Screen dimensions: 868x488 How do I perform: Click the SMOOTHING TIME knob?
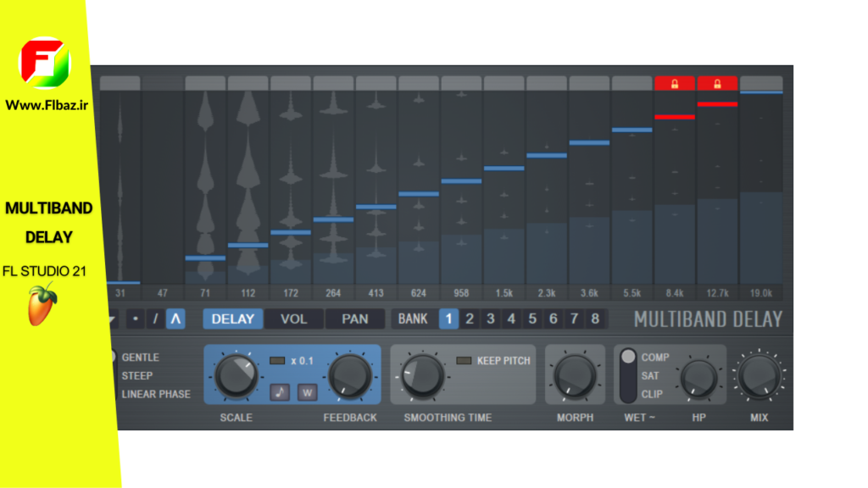[422, 376]
